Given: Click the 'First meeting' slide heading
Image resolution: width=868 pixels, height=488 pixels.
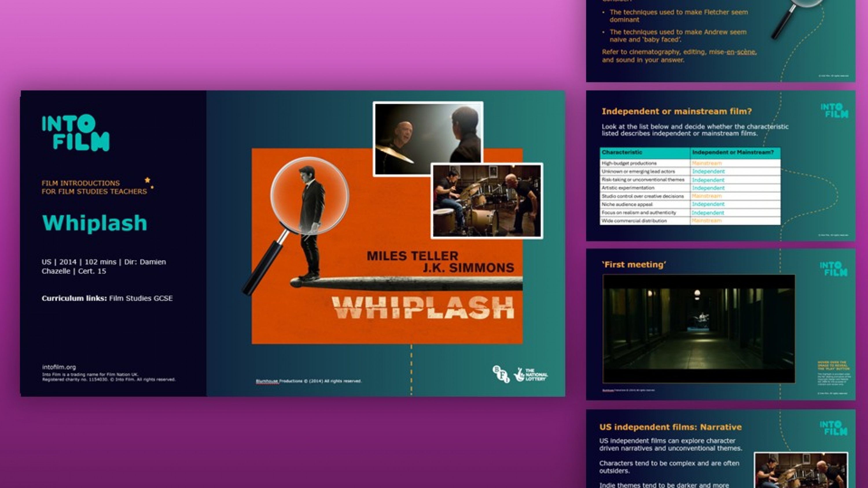Looking at the screenshot, I should click(634, 265).
